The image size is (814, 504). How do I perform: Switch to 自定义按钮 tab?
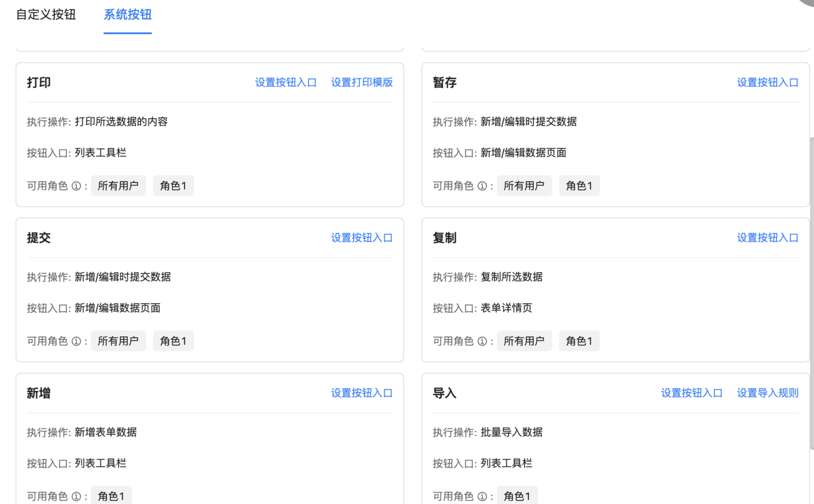click(x=46, y=15)
